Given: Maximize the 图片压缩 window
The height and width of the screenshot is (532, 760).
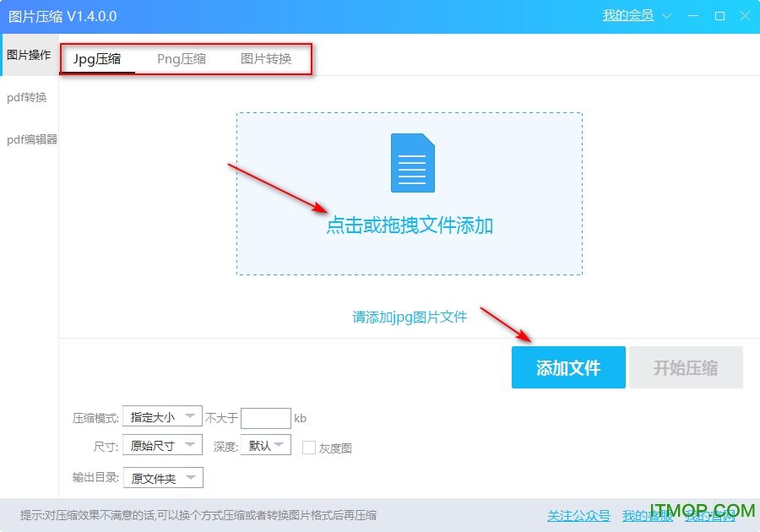Looking at the screenshot, I should tap(719, 16).
